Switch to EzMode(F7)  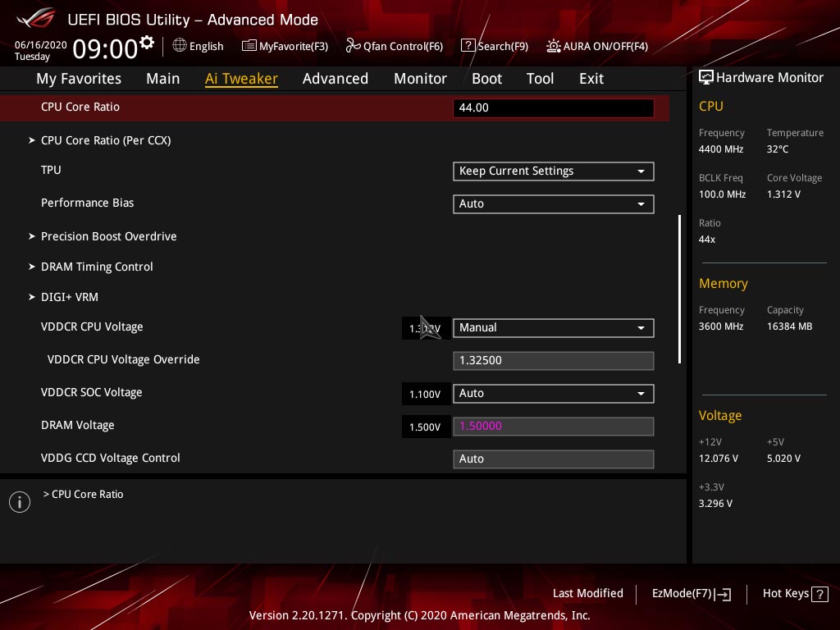[691, 594]
